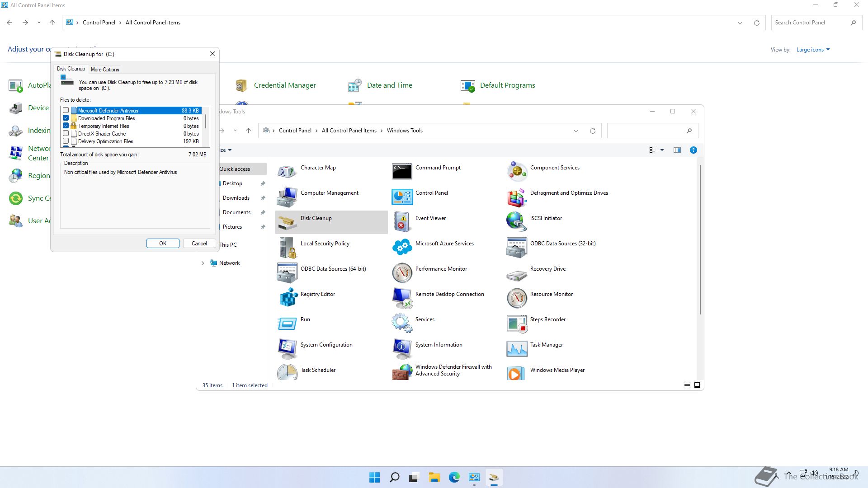Open Downloads in Quick access
This screenshot has height=488, width=868.
point(236,198)
